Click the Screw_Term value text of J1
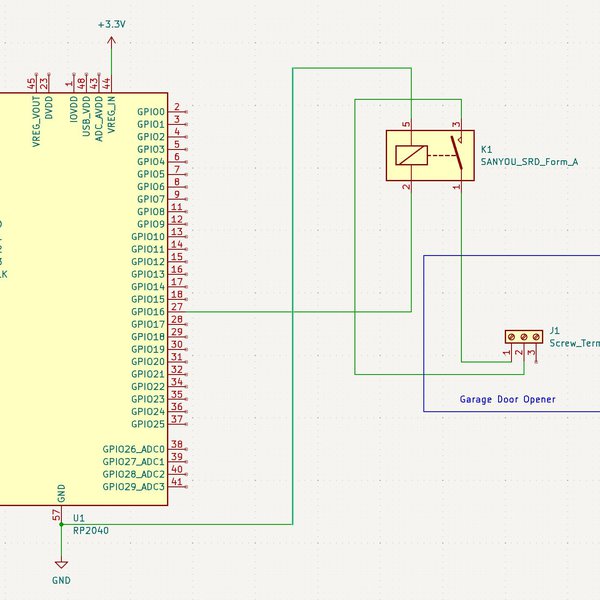 pyautogui.click(x=575, y=343)
